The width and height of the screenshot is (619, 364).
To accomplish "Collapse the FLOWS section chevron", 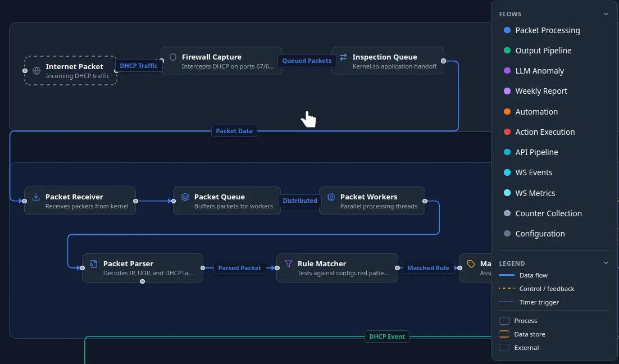I will point(606,14).
